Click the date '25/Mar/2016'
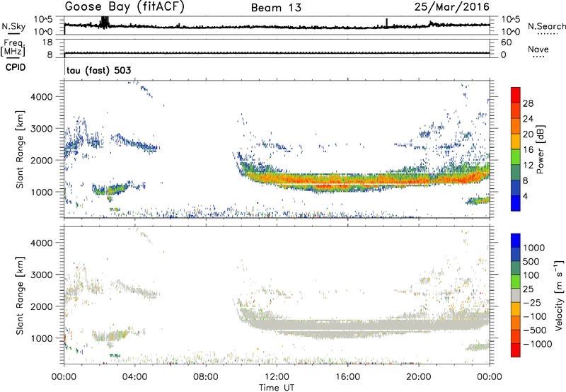This screenshot has height=392, width=566. pos(452,7)
